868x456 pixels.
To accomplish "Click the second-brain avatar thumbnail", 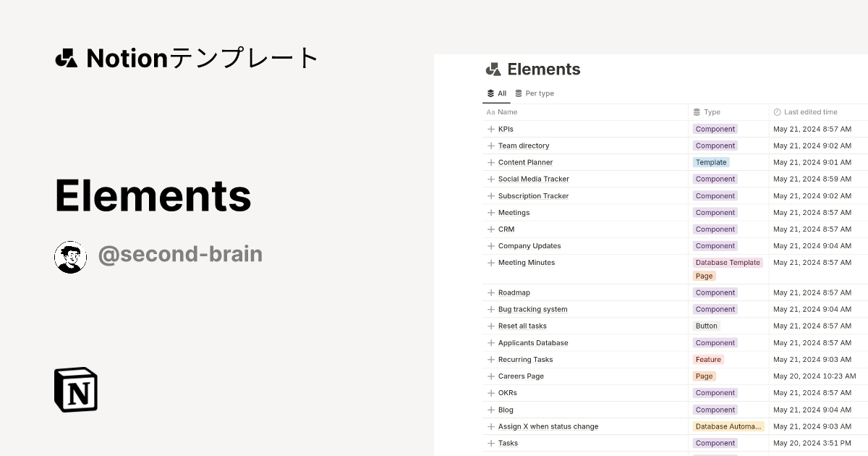I will coord(70,256).
